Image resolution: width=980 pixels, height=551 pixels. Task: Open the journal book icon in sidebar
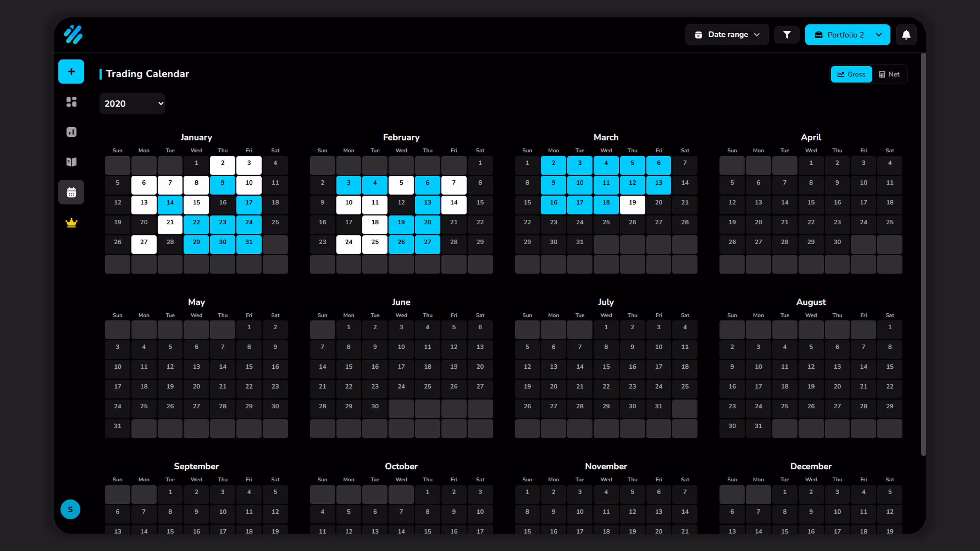point(71,162)
